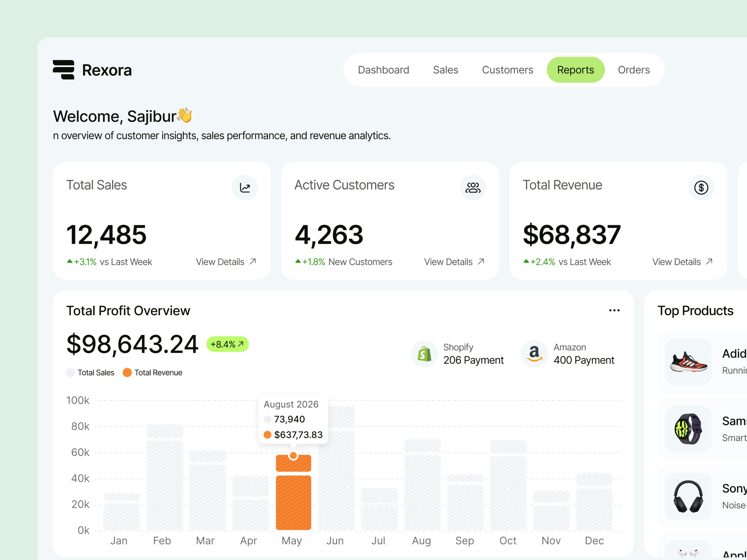This screenshot has width=747, height=560.
Task: Expand details for Adidas running shoes product
Action: click(688, 362)
